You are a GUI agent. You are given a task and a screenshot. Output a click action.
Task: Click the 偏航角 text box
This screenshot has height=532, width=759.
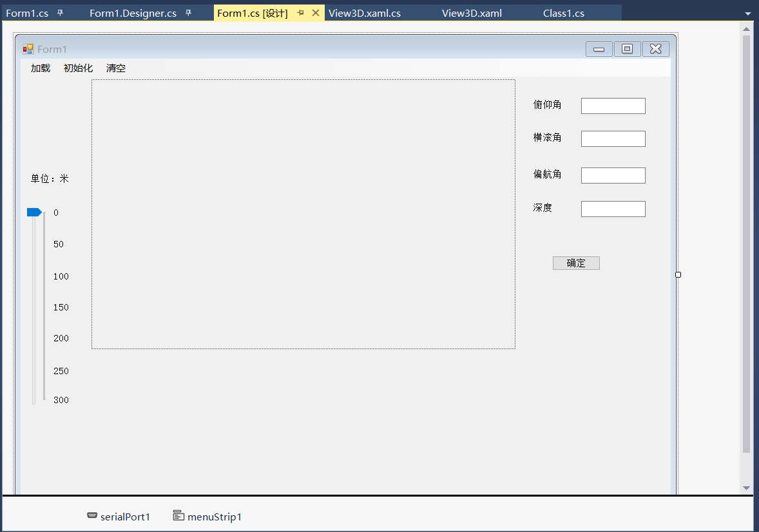[x=613, y=176]
